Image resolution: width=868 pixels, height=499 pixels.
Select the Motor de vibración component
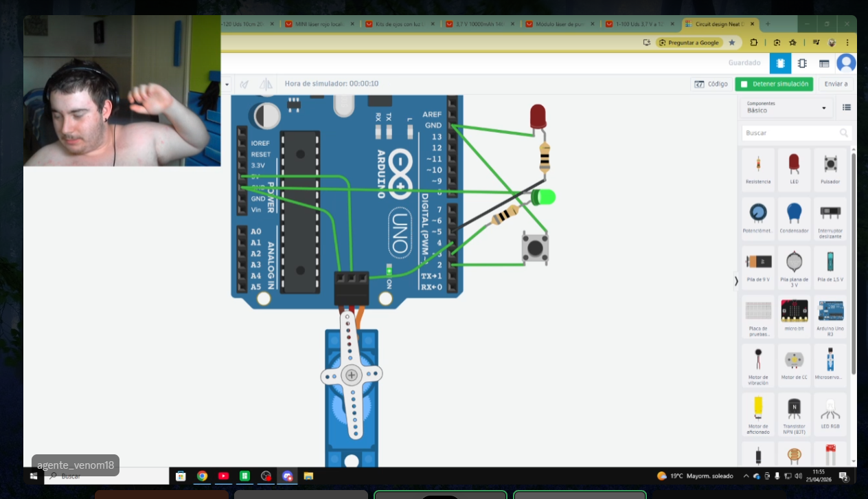[758, 364]
